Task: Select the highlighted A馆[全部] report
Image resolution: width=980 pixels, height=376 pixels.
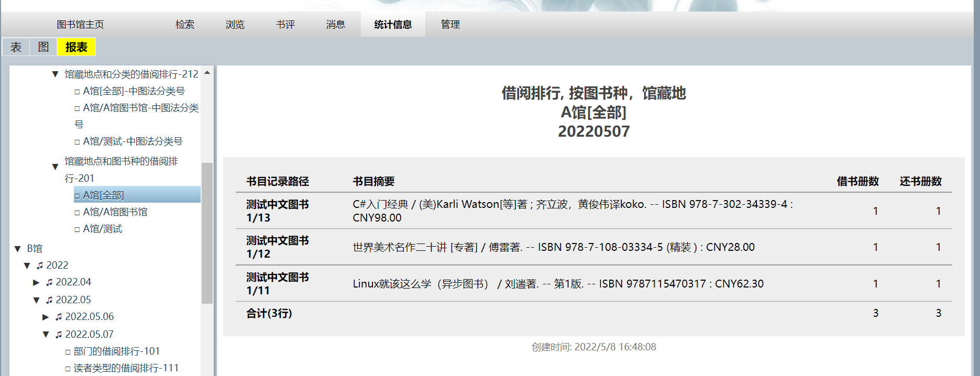Action: point(137,195)
